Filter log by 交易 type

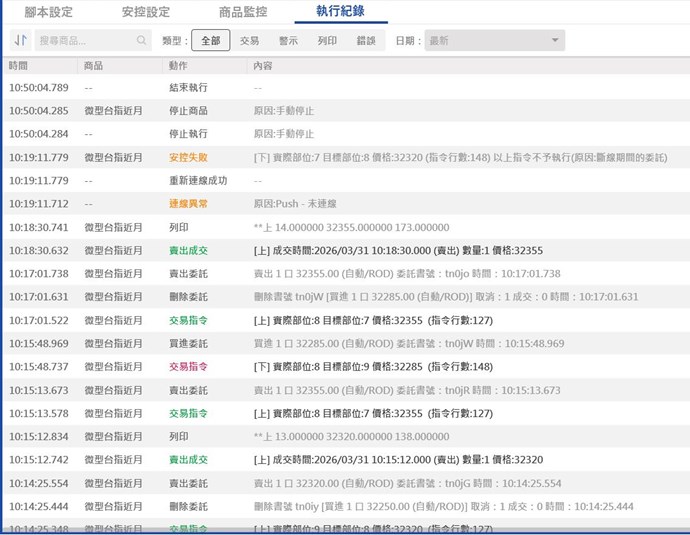tap(249, 41)
